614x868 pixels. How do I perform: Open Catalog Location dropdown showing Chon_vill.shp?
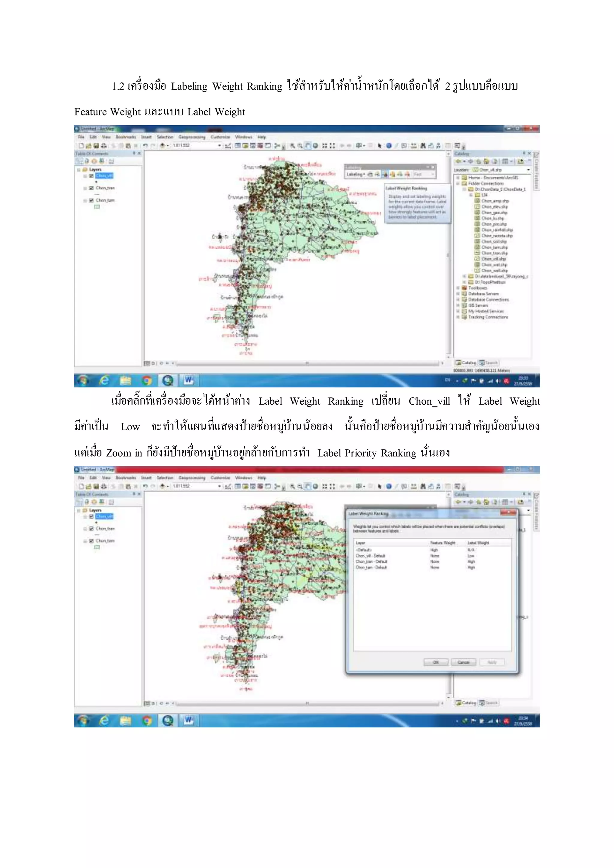click(528, 170)
